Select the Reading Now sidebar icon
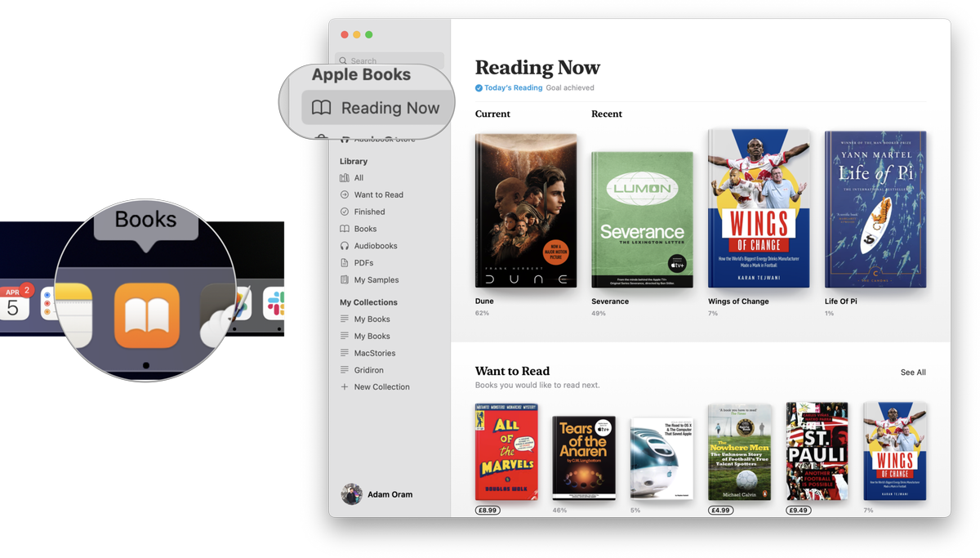 point(321,107)
